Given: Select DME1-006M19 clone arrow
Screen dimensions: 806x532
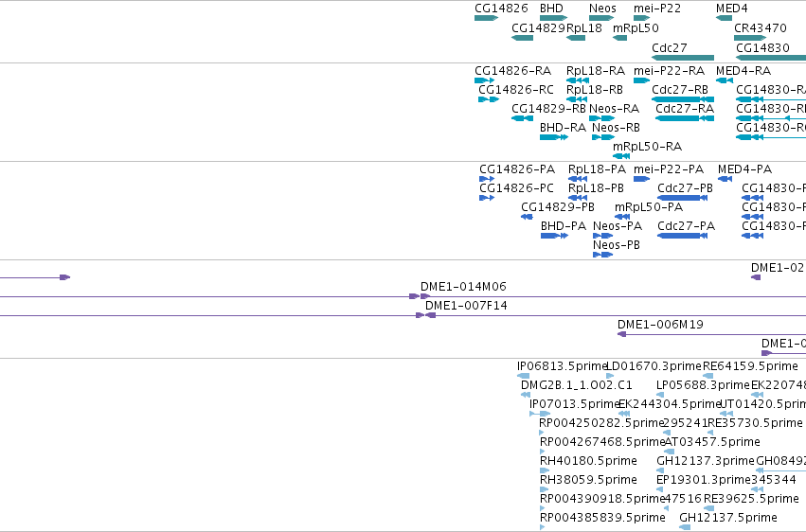Looking at the screenshot, I should tap(621, 334).
